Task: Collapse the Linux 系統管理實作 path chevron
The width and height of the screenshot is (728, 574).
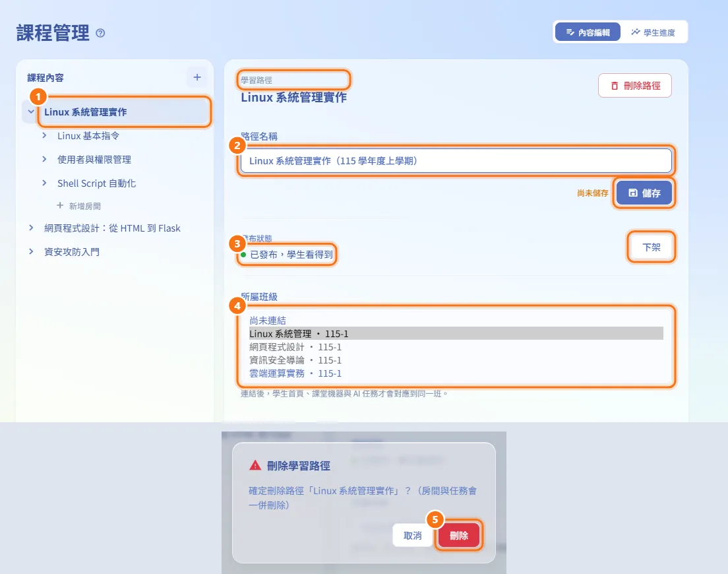Action: coord(30,112)
